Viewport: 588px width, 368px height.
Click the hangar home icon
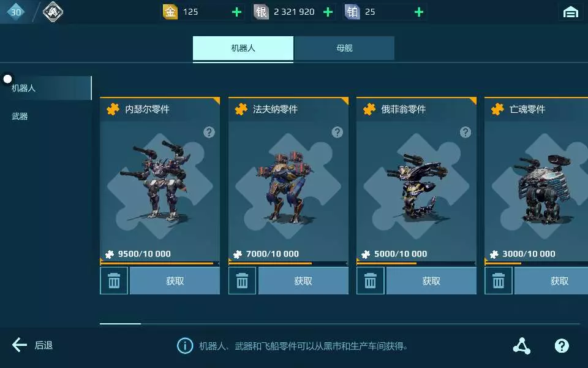[570, 12]
